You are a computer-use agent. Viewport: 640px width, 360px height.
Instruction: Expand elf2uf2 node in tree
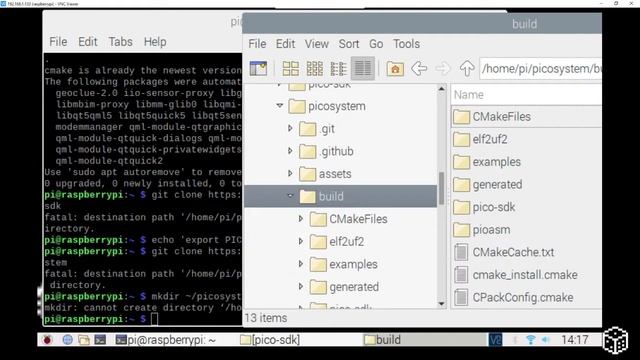tap(301, 241)
